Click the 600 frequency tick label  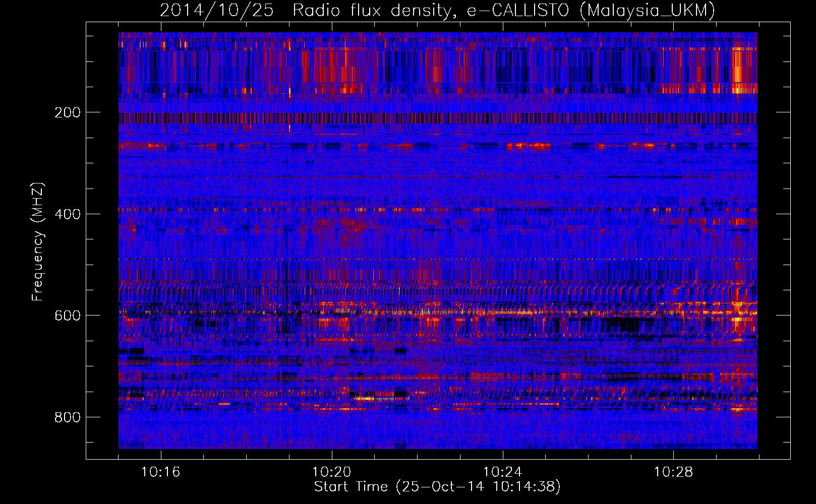coord(68,316)
